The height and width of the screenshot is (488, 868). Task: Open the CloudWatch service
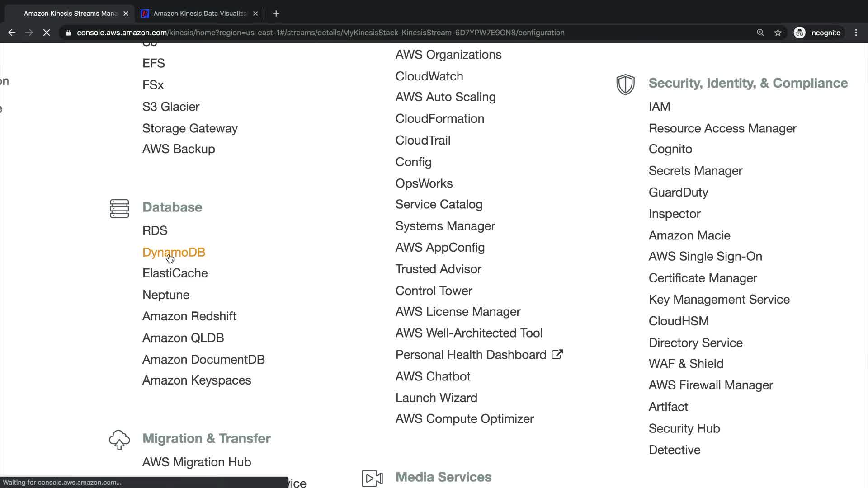[x=429, y=76]
